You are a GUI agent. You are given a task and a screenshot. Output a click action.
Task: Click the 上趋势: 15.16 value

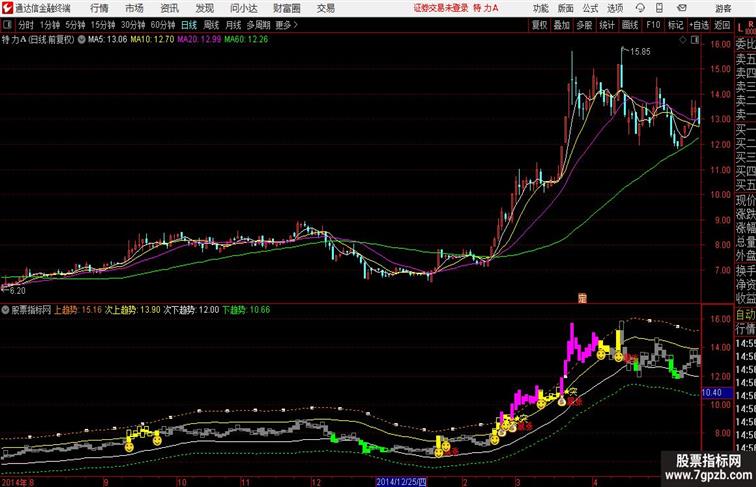[78, 310]
